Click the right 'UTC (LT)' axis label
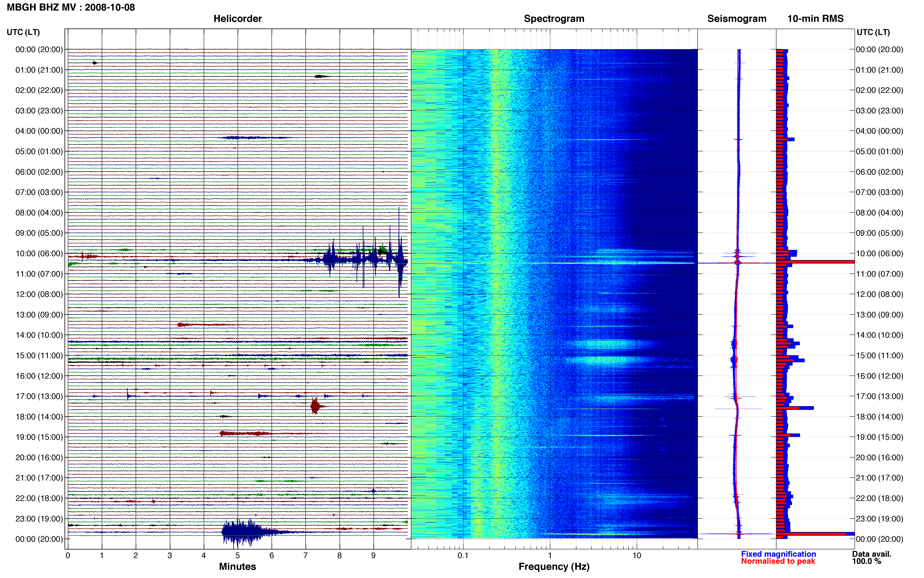Viewport: 924px width, 578px height. pyautogui.click(x=873, y=32)
